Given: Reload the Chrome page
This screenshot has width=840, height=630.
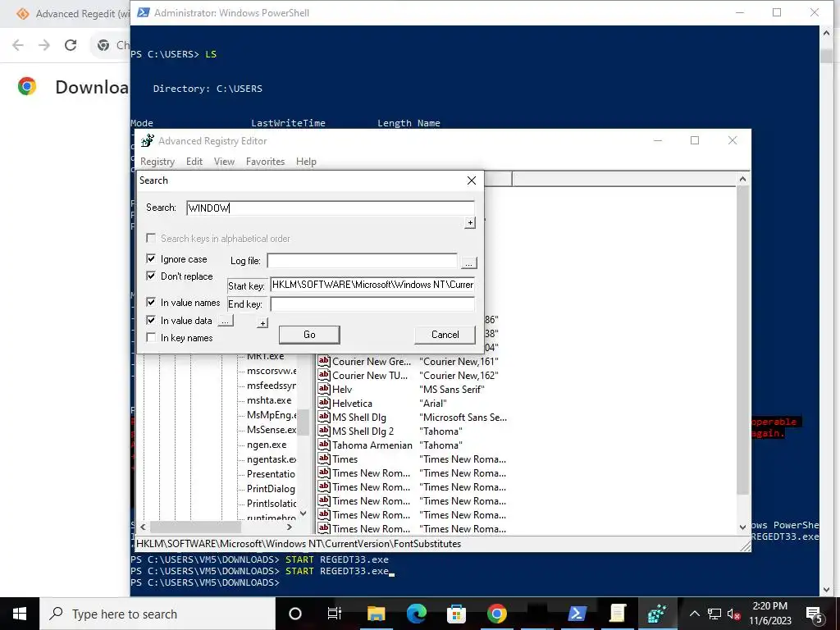Looking at the screenshot, I should (x=71, y=45).
